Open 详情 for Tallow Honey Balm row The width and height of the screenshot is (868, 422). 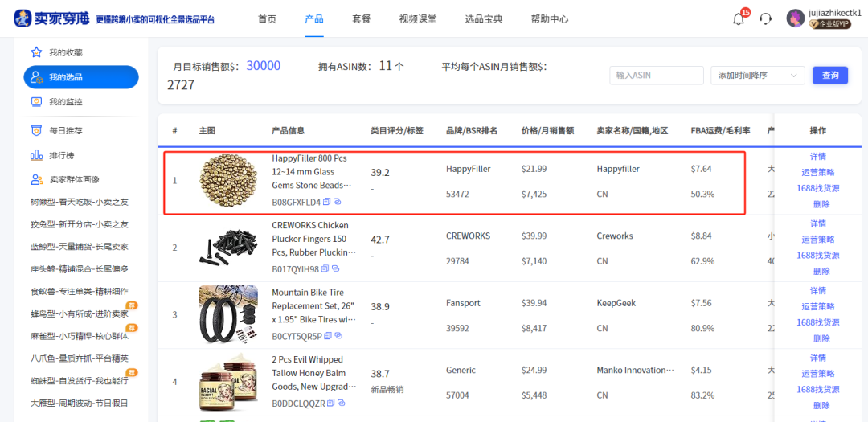click(817, 357)
